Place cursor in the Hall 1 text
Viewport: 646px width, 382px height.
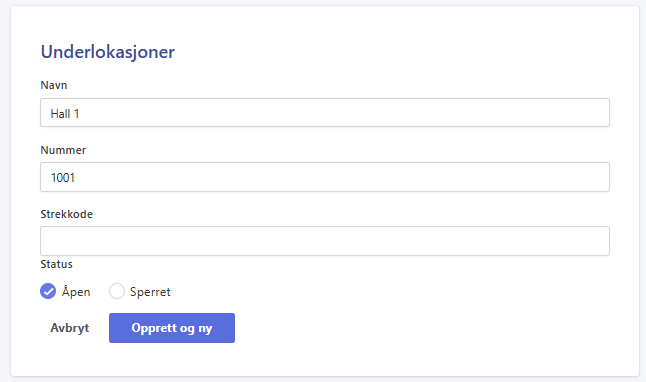click(x=65, y=114)
